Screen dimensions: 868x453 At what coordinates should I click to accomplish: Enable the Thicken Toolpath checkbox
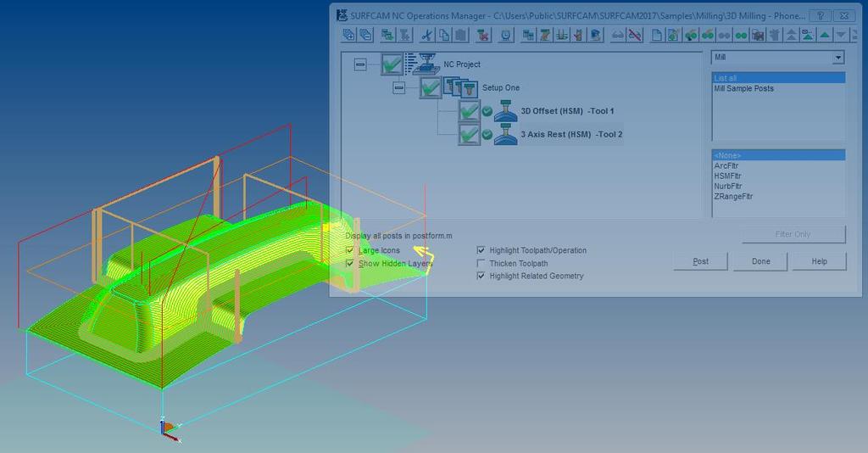[x=481, y=263]
